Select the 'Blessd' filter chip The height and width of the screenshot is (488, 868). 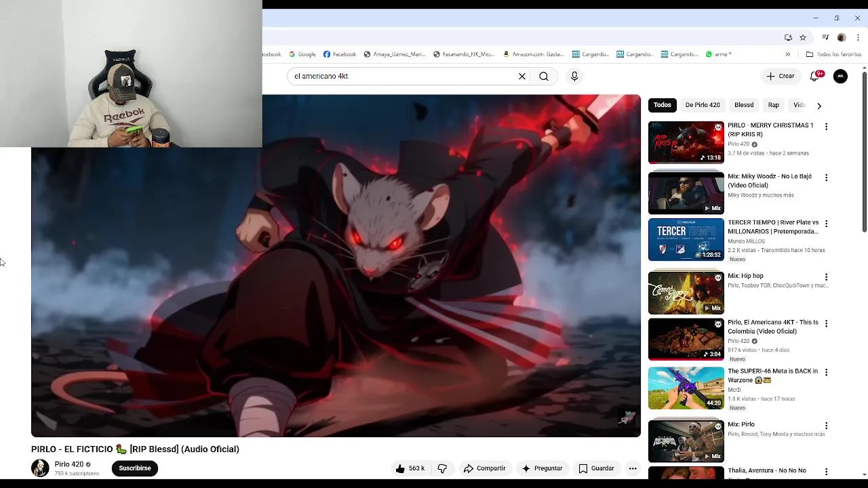coord(744,105)
